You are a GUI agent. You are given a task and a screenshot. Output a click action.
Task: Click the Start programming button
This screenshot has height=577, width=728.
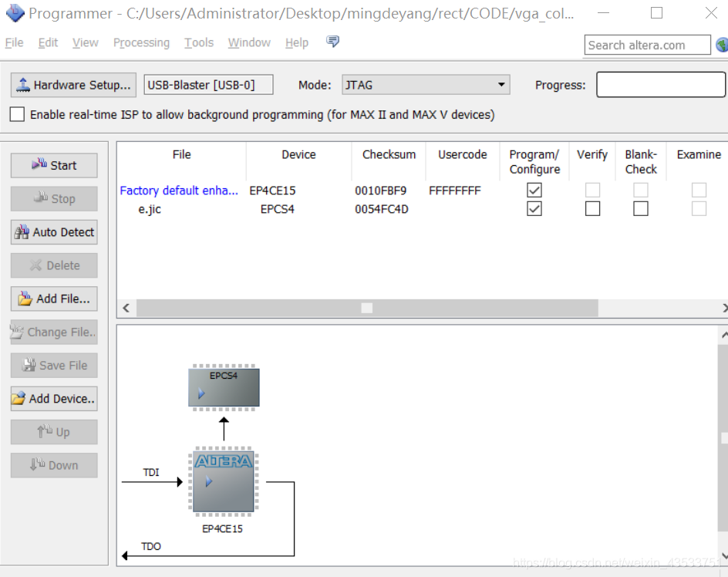point(54,165)
